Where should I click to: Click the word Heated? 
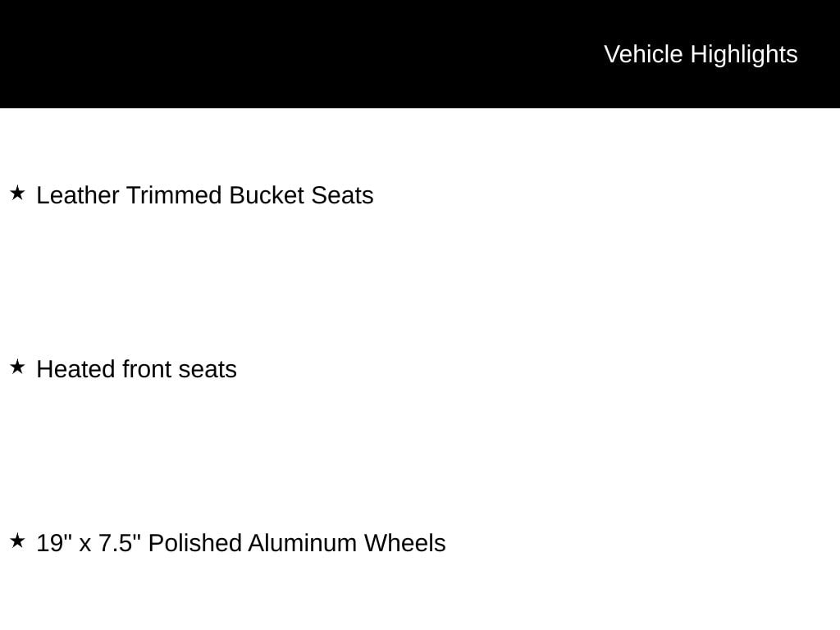[x=75, y=369]
